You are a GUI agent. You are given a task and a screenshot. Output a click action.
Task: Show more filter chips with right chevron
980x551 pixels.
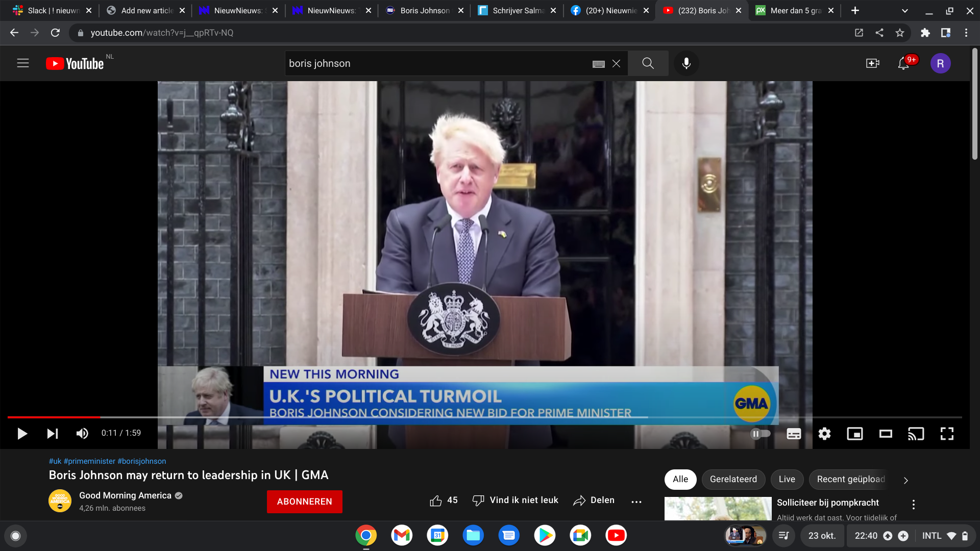(905, 480)
